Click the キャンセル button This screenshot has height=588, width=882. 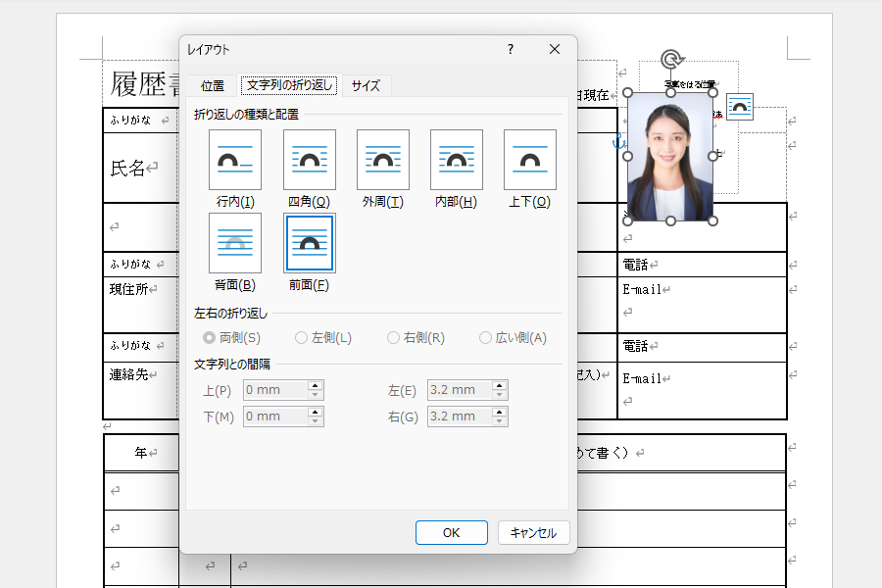pos(533,532)
